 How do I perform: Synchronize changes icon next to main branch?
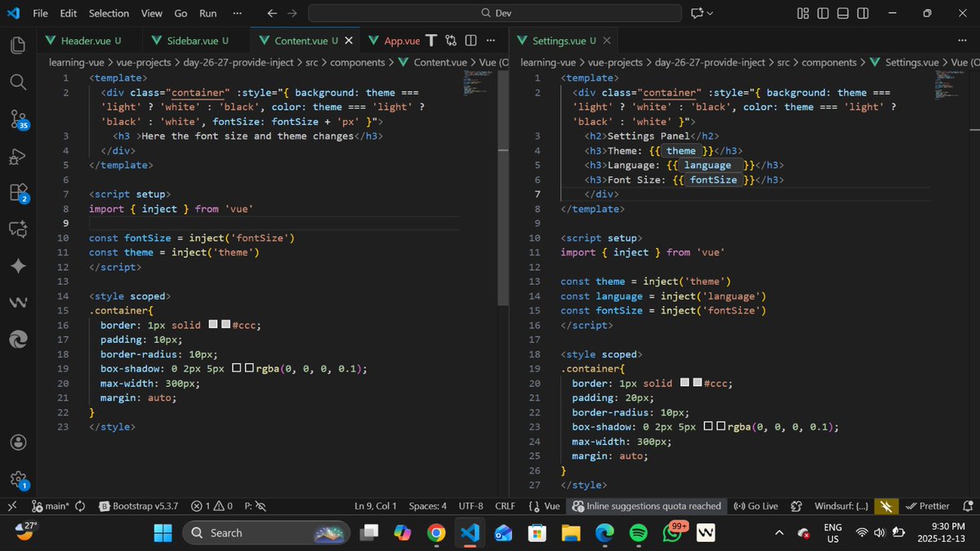80,506
